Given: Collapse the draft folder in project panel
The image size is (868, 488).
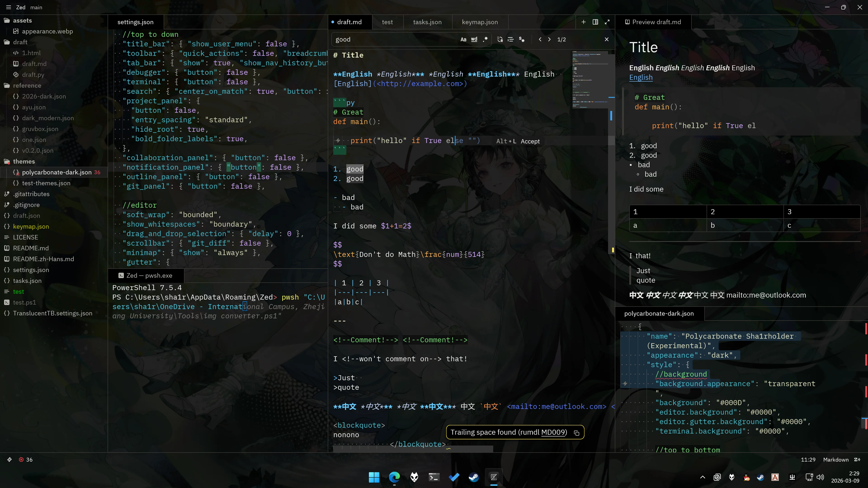Looking at the screenshot, I should [x=54, y=42].
